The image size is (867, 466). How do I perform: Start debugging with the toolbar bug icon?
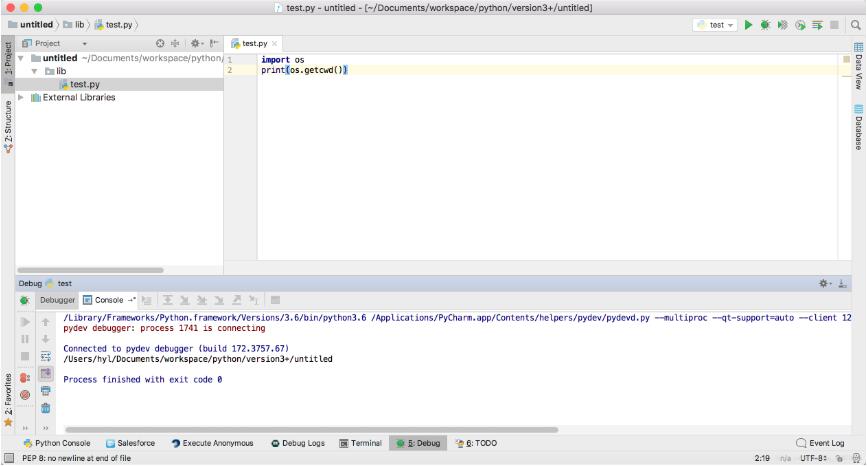[x=766, y=24]
